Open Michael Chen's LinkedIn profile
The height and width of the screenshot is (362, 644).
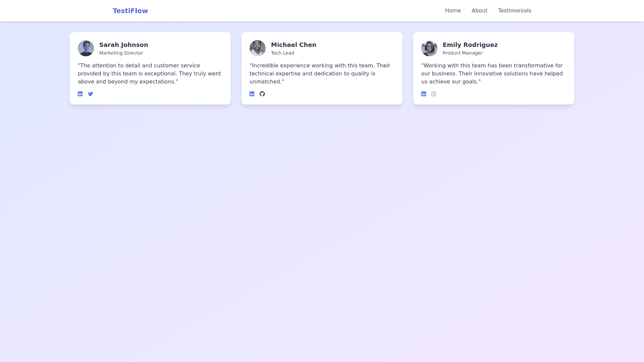(252, 94)
